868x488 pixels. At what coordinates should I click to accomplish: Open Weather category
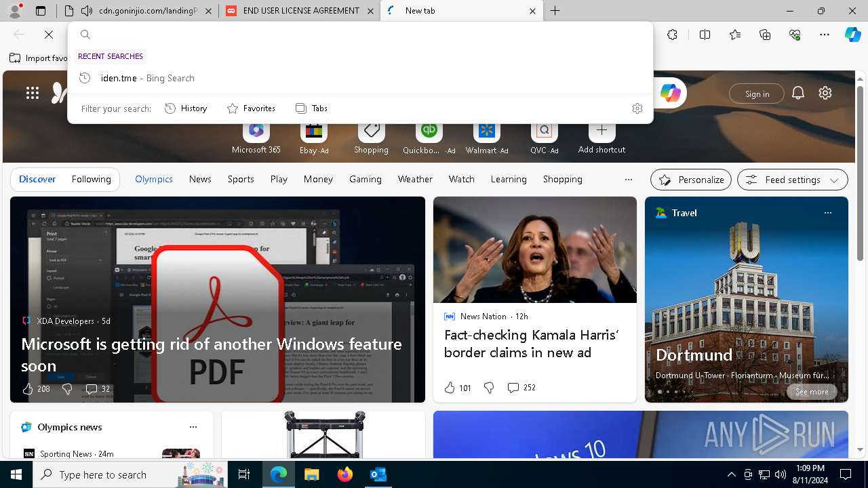(x=415, y=179)
